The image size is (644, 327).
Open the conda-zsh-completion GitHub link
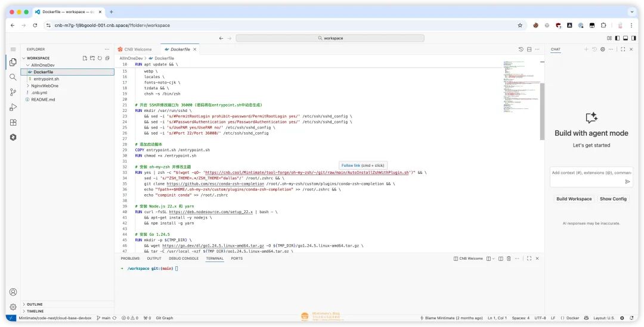(x=215, y=184)
